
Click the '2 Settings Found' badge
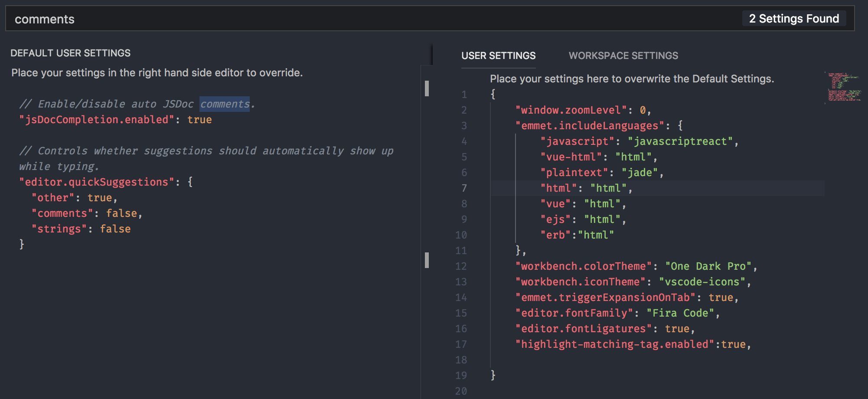coord(794,19)
